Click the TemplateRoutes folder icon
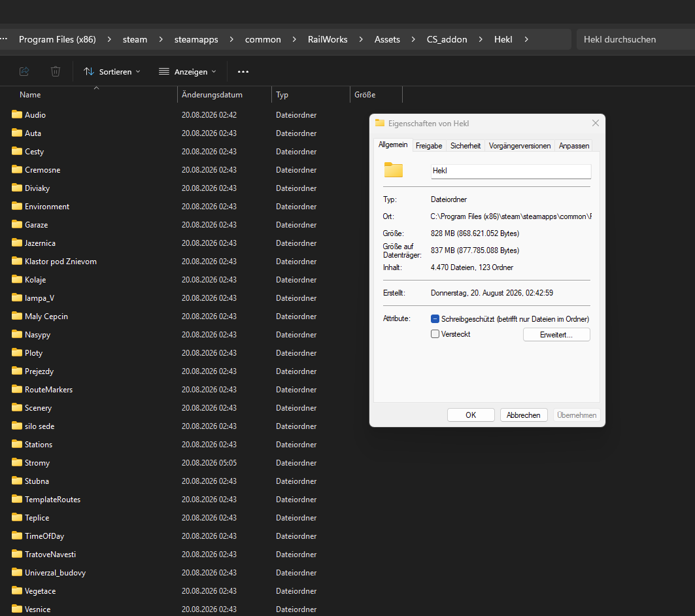Screen dimensions: 695x616 tap(17, 499)
